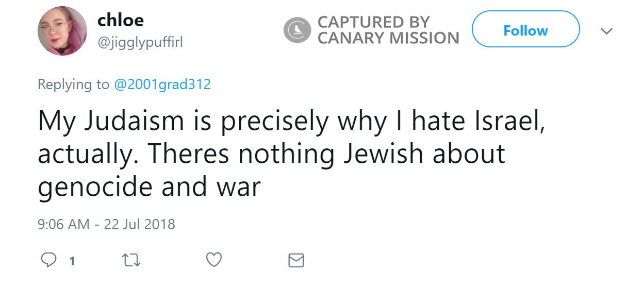Like the tweet with the heart icon
This screenshot has width=644, height=288.
(213, 260)
